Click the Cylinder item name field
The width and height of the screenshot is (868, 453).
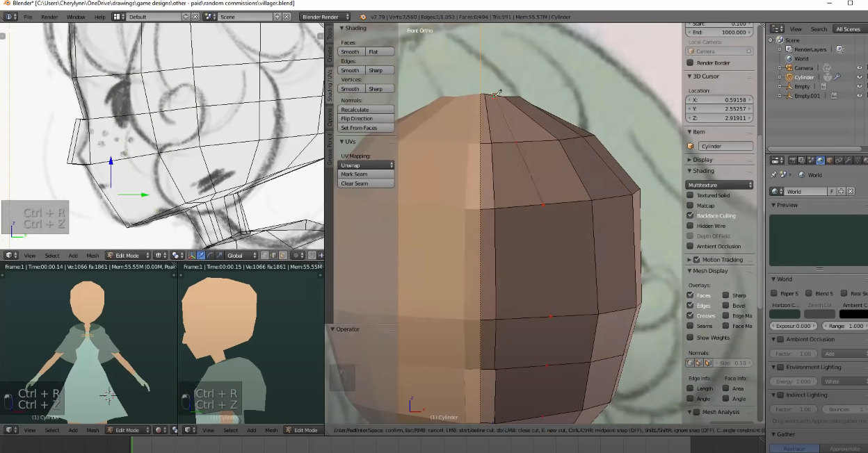tap(725, 146)
